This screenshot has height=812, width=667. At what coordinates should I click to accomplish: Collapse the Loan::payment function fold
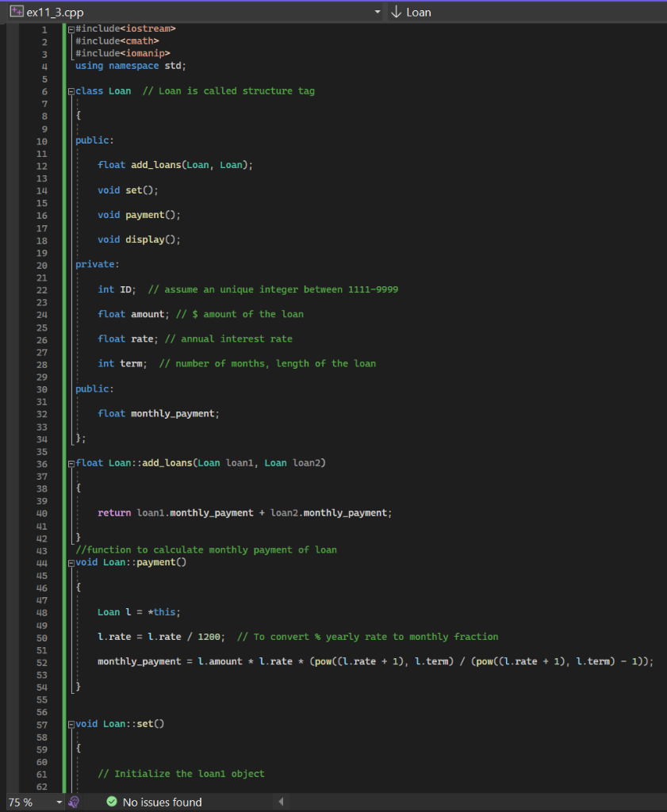tap(70, 562)
